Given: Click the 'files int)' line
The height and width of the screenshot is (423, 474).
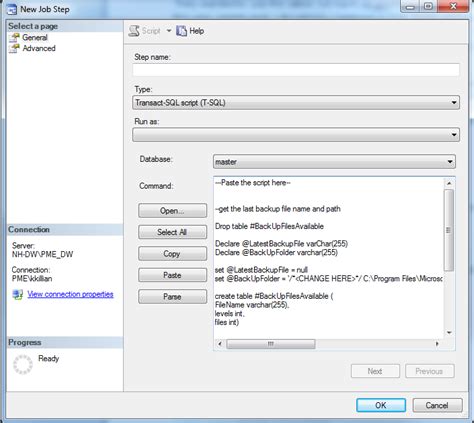Looking at the screenshot, I should click(227, 322).
